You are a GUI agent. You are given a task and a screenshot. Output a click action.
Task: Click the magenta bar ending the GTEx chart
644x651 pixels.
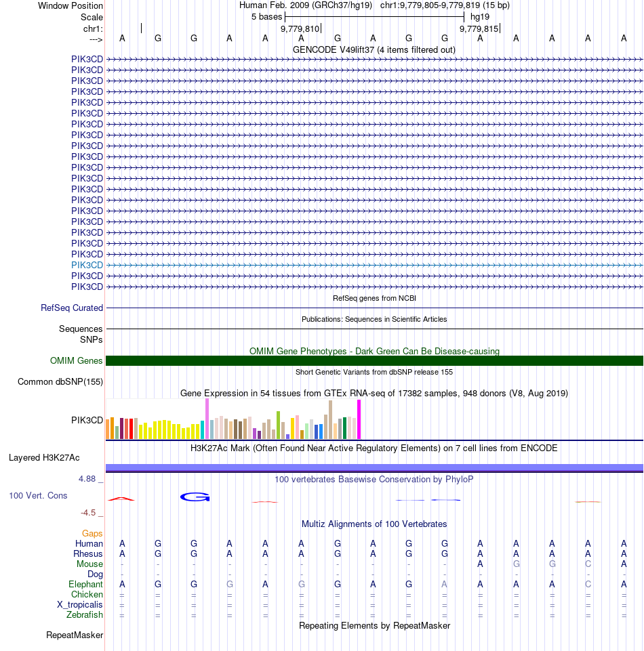[359, 419]
